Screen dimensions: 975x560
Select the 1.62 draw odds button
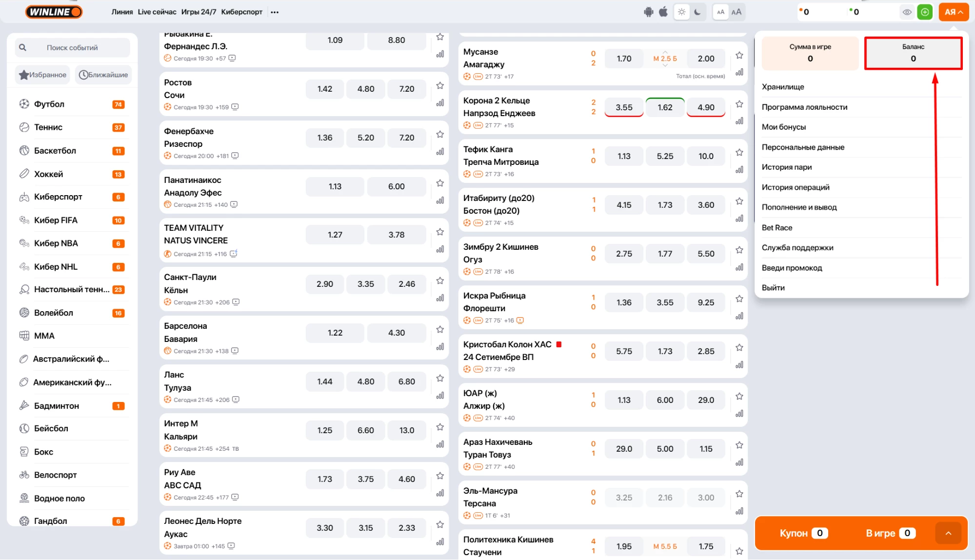[665, 107]
